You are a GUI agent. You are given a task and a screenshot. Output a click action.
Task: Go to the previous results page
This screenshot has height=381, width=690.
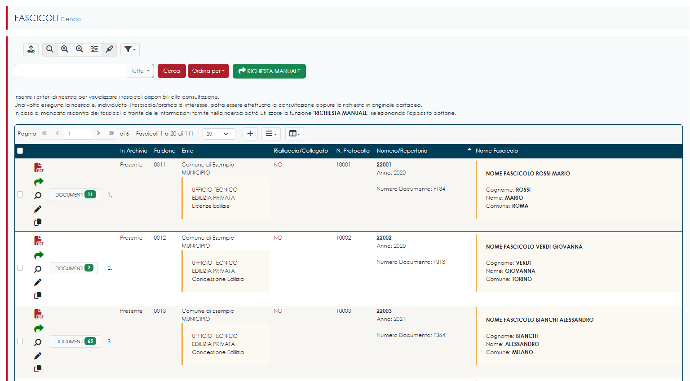pos(57,133)
